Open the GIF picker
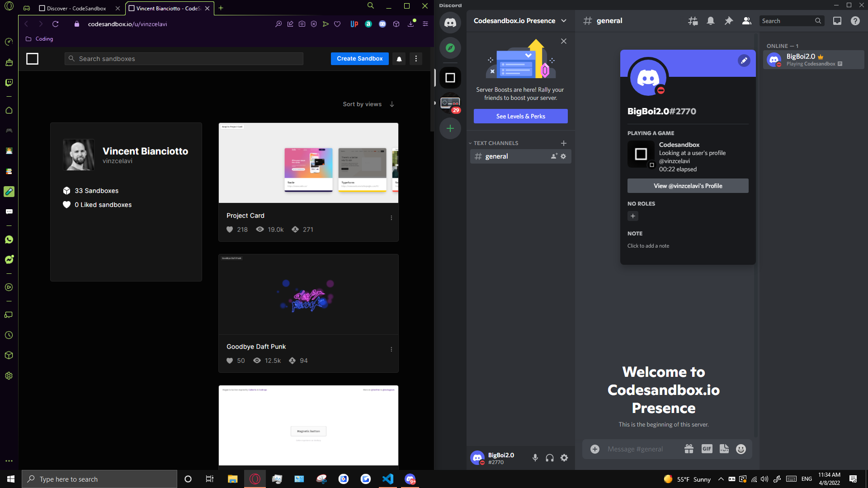The width and height of the screenshot is (868, 488). click(707, 449)
